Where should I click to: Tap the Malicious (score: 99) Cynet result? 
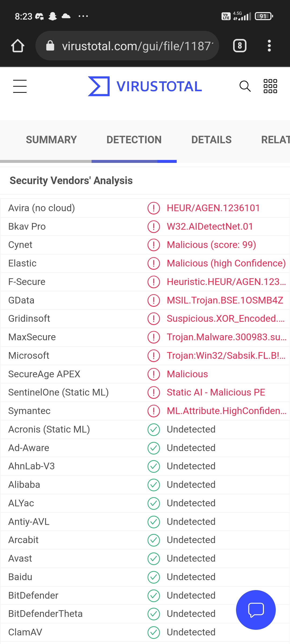click(211, 245)
